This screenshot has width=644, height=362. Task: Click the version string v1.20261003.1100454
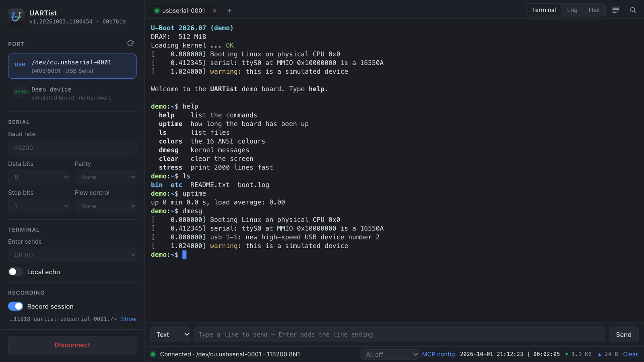tap(61, 22)
